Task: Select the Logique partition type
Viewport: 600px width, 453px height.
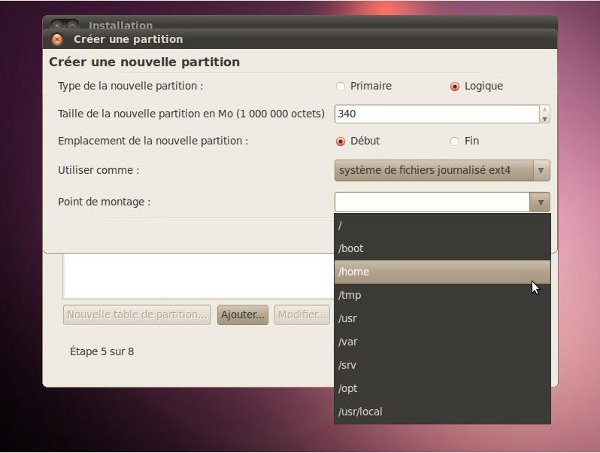Action: 455,86
